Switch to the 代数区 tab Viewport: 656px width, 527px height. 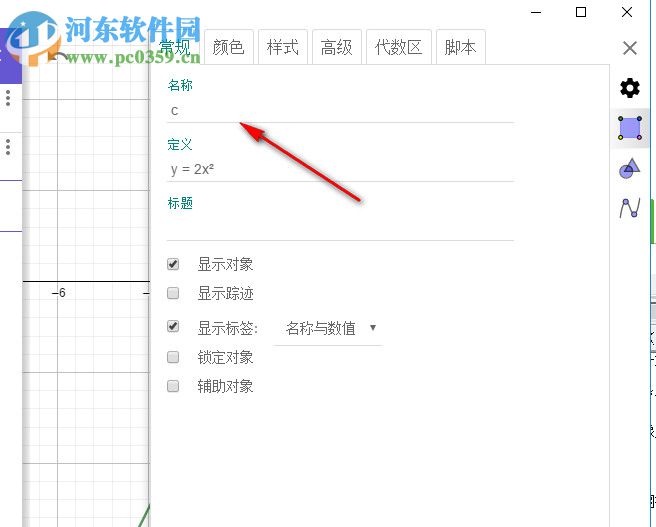tap(398, 47)
